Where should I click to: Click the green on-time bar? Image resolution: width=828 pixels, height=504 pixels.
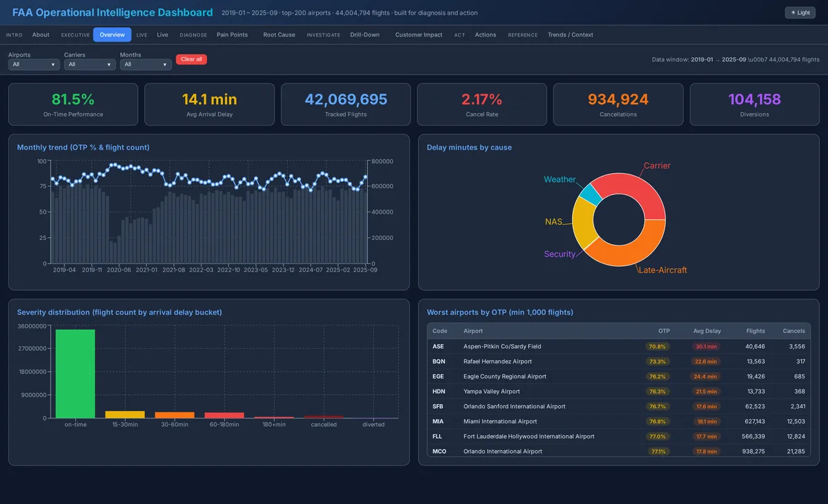[75, 374]
